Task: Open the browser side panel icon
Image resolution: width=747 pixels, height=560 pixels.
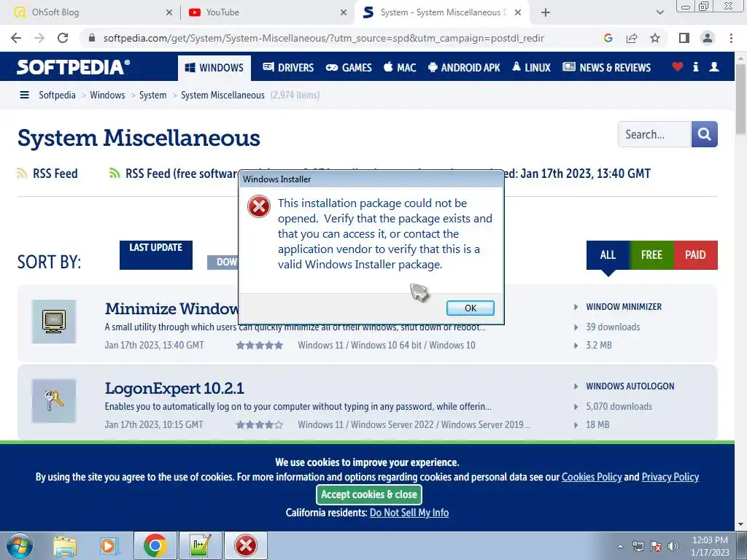Action: [x=684, y=38]
